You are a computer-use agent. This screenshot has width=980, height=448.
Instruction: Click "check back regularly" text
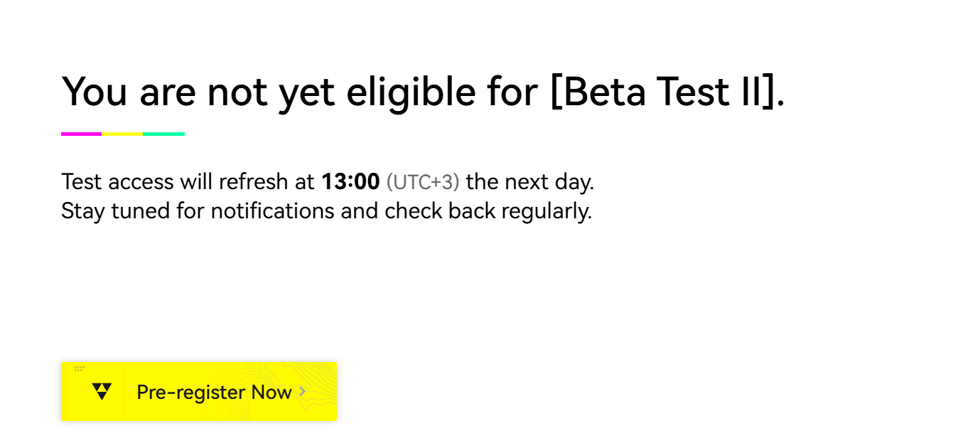click(x=488, y=211)
